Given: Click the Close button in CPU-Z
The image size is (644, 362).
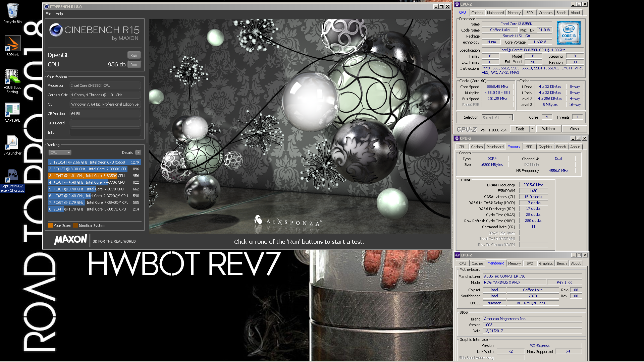Looking at the screenshot, I should point(574,129).
